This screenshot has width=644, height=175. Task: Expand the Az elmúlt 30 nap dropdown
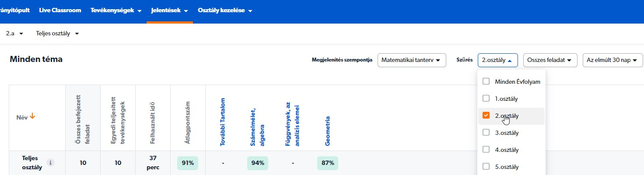(612, 60)
